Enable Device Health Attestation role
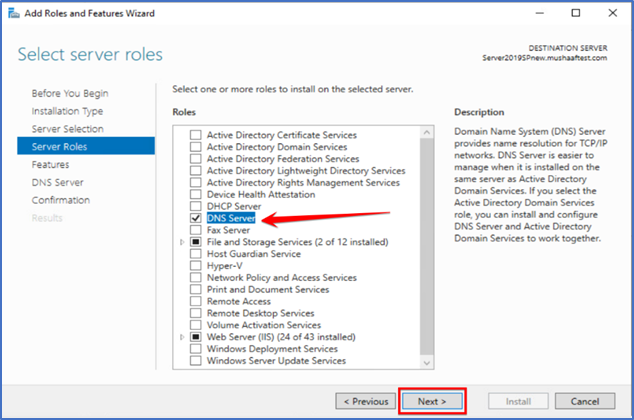Screen dimensions: 634x420 (x=196, y=194)
